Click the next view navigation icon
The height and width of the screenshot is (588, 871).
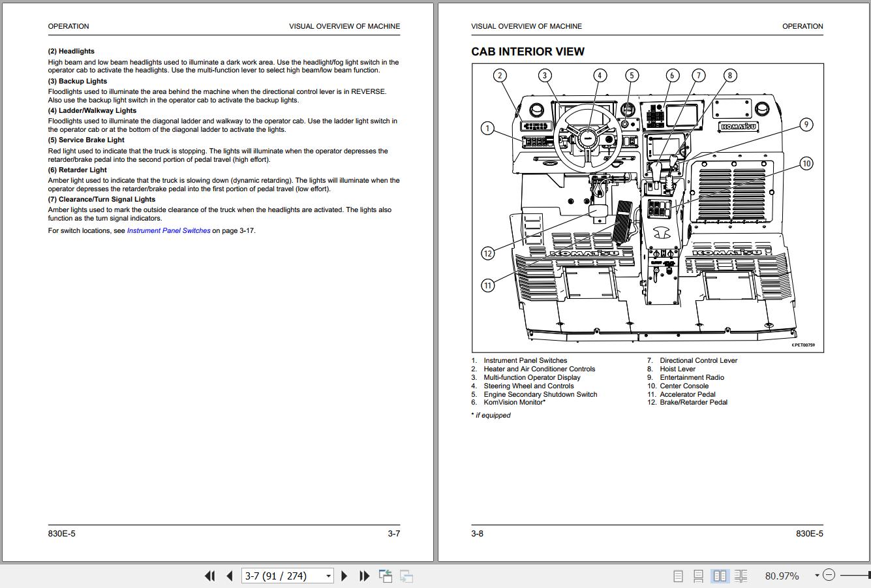tap(406, 576)
